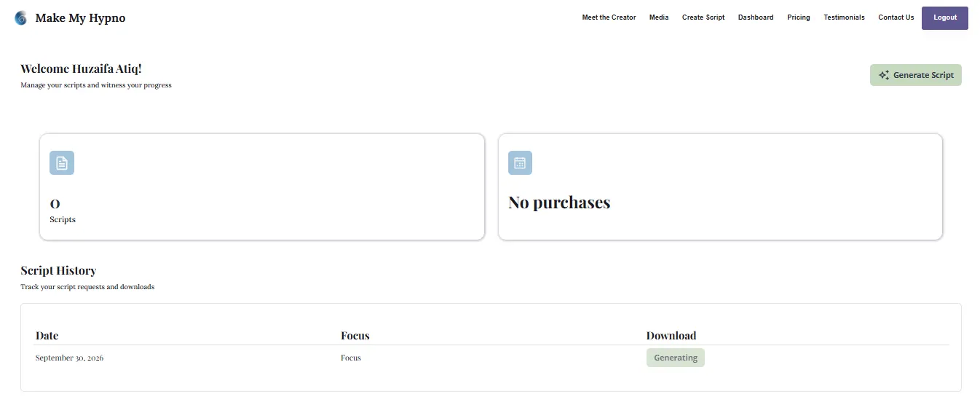Click the "September 30, 2026" date cell

coord(69,358)
